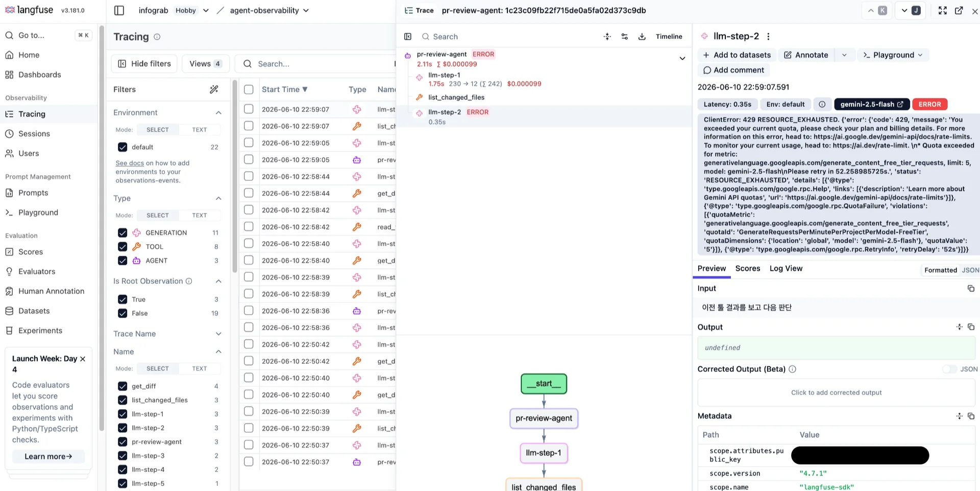Switch Environment filter mode to TEXT
The width and height of the screenshot is (980, 491).
pyautogui.click(x=200, y=130)
